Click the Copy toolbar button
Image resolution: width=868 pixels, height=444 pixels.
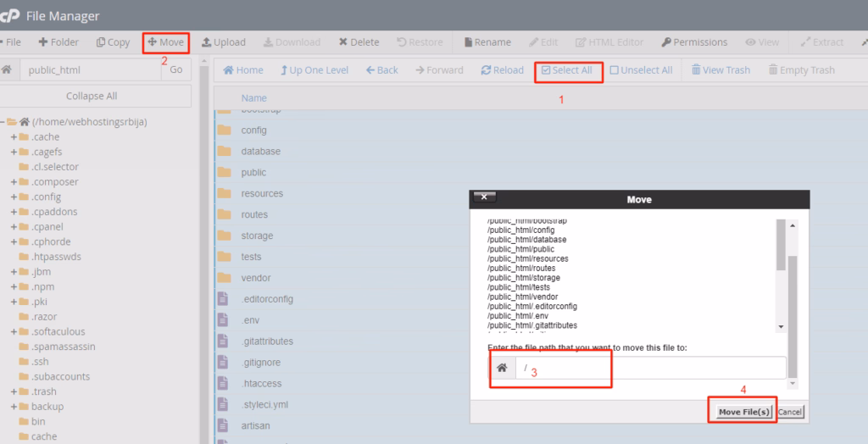click(x=113, y=42)
